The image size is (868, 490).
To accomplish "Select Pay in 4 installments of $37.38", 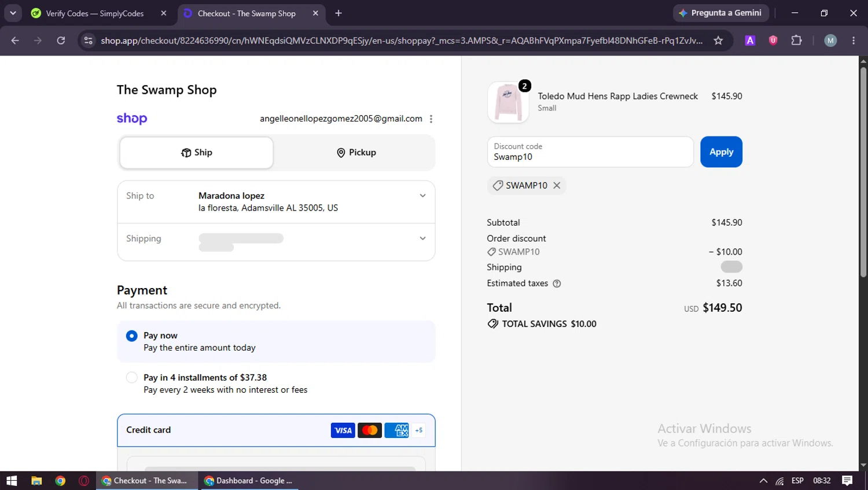I will [x=132, y=378].
